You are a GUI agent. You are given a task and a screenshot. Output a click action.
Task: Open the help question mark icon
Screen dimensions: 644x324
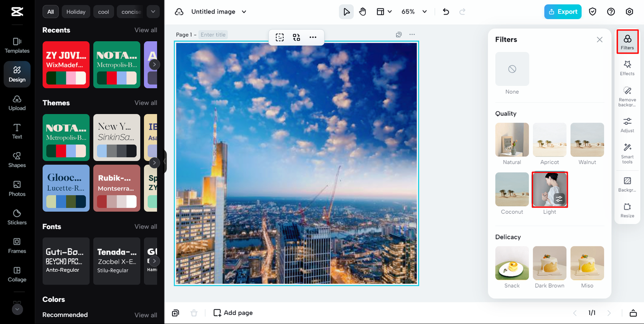(x=611, y=12)
